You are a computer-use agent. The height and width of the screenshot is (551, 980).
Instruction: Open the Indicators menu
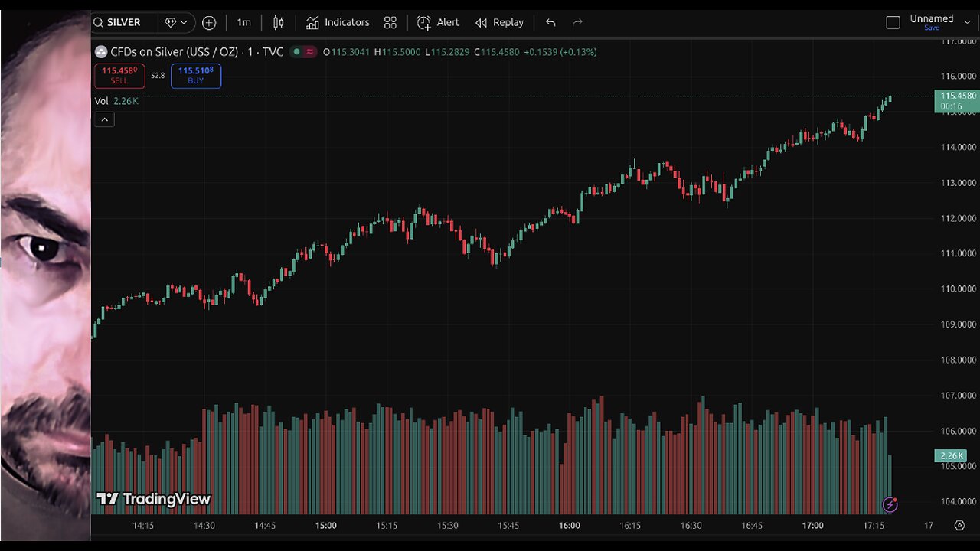click(338, 23)
